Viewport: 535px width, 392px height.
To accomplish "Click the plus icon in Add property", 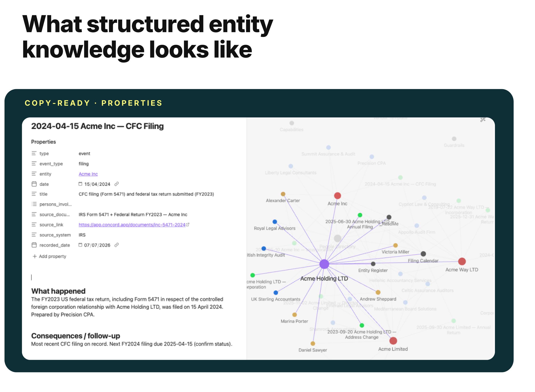I will pyautogui.click(x=35, y=256).
